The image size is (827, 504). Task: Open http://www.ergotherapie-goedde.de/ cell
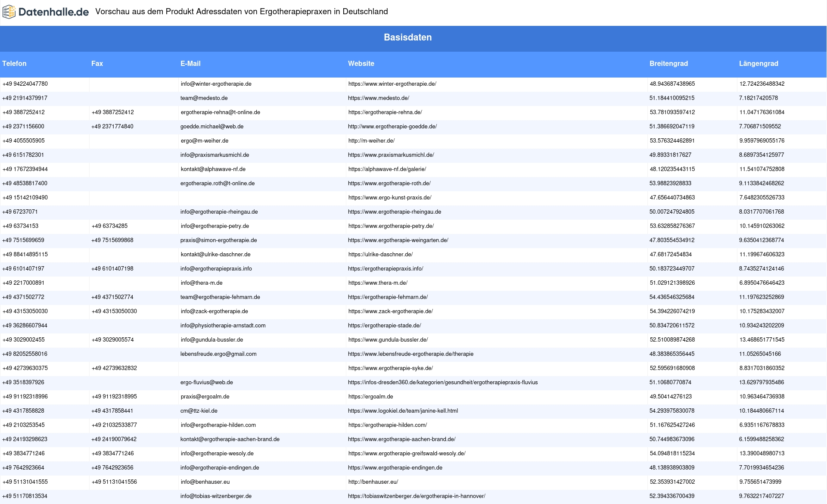pyautogui.click(x=392, y=127)
